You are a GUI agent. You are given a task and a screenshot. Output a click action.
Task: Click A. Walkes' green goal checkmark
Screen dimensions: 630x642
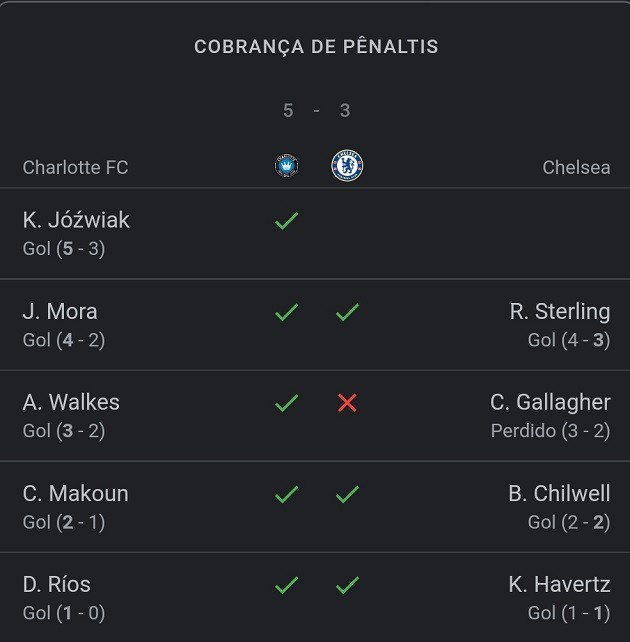click(287, 403)
